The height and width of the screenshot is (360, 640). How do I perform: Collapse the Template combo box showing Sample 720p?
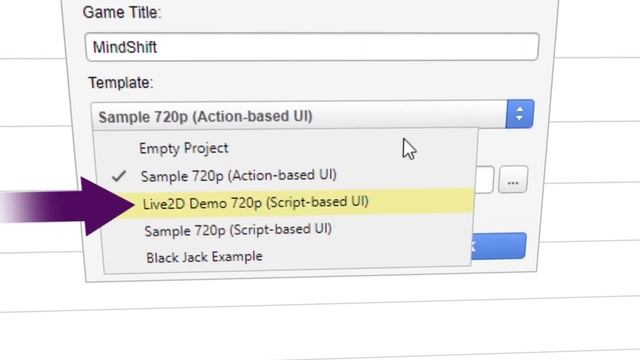(x=298, y=116)
